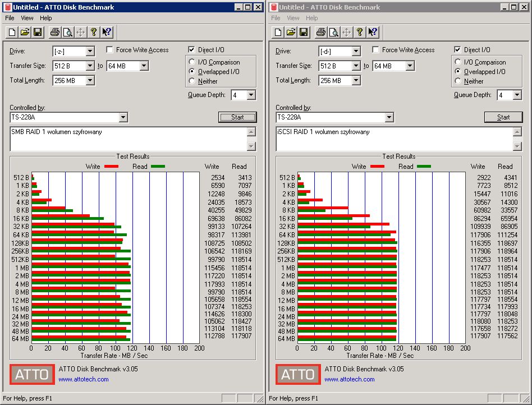Click Start button in left window
532x405 pixels.
click(x=237, y=117)
